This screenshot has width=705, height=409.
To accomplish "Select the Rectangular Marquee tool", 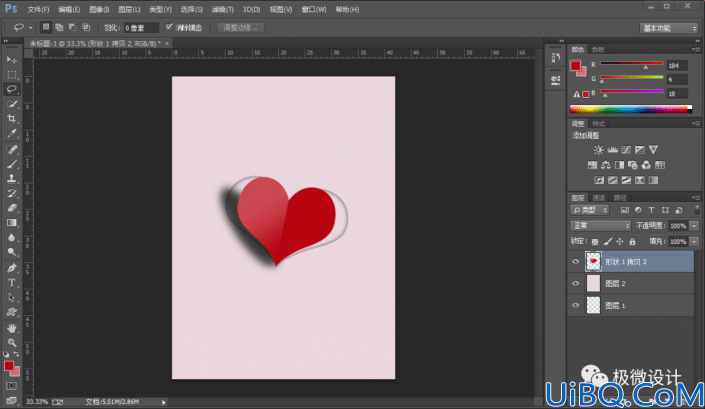I will pyautogui.click(x=12, y=75).
